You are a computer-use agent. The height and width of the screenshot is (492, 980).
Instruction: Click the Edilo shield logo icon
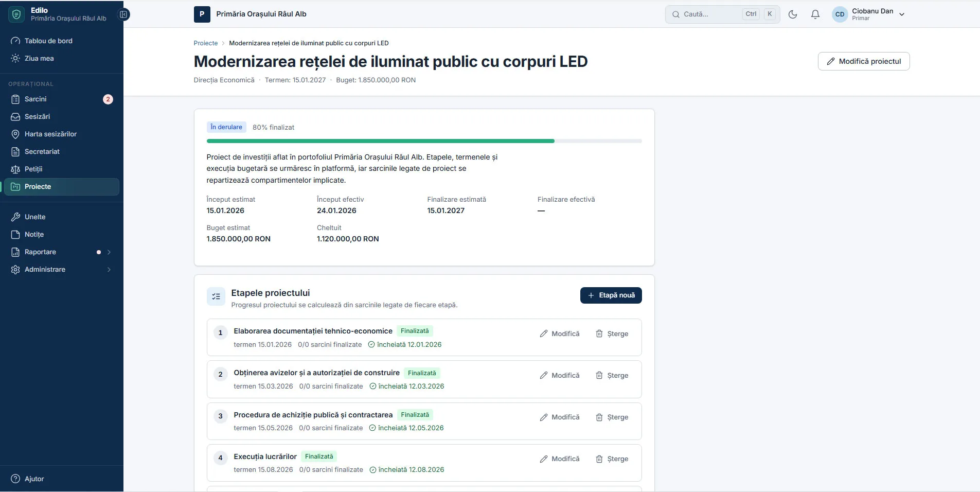coord(16,14)
